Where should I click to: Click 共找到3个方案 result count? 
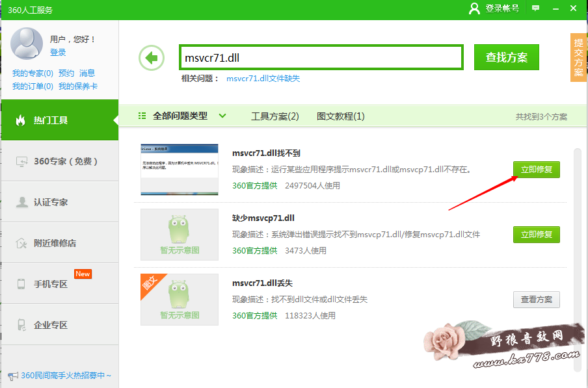click(541, 117)
